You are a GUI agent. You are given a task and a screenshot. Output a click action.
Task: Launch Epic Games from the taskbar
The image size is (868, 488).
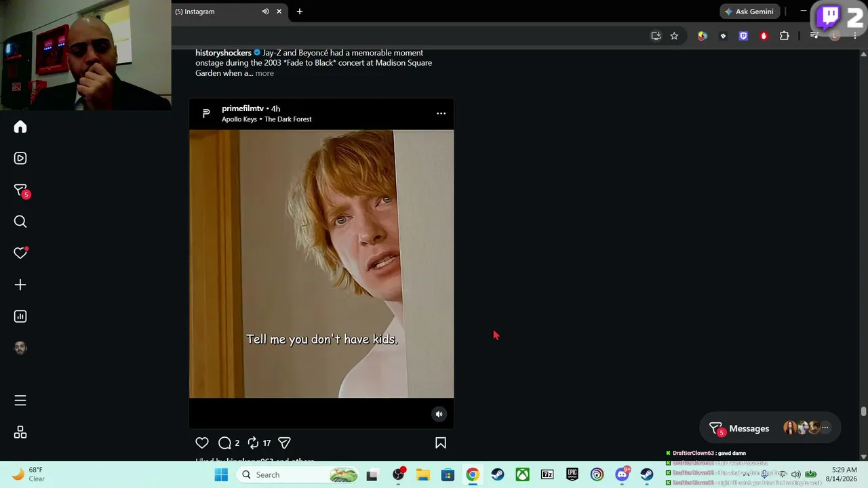point(572,474)
